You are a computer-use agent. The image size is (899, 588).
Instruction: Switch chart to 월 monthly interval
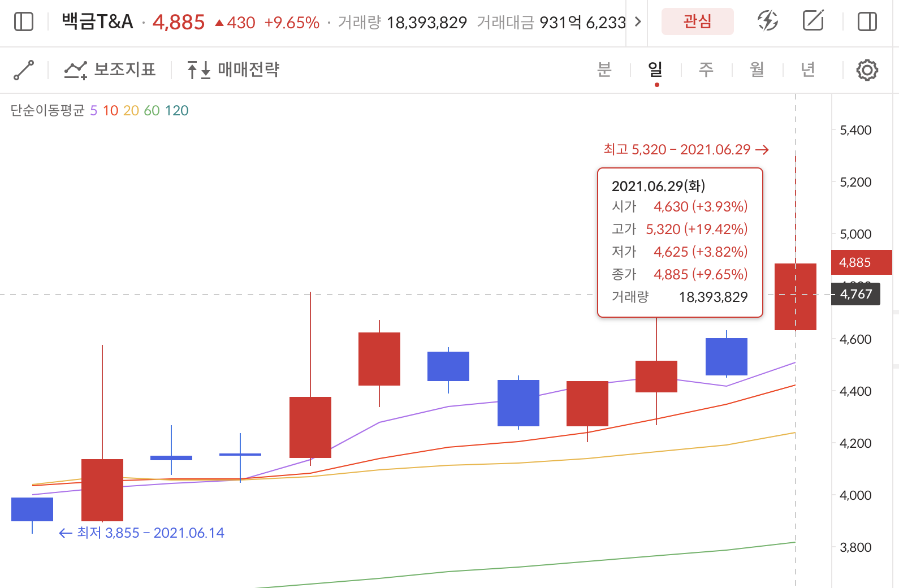757,70
